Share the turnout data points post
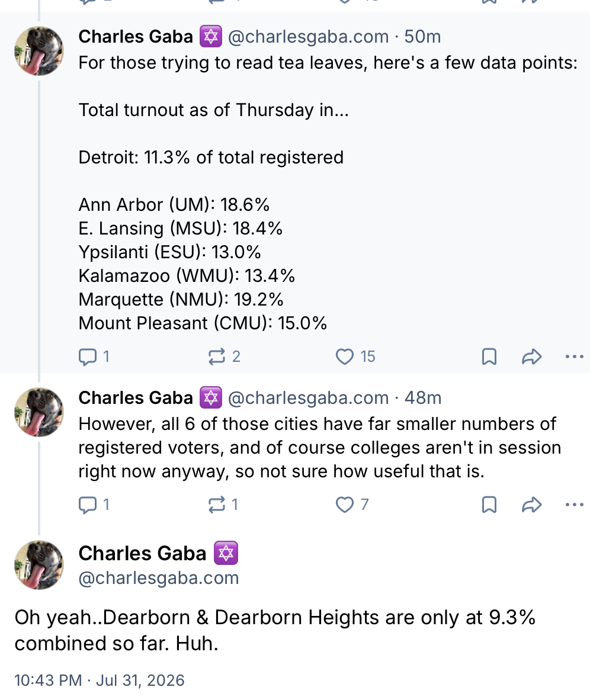590x700 pixels. point(531,357)
